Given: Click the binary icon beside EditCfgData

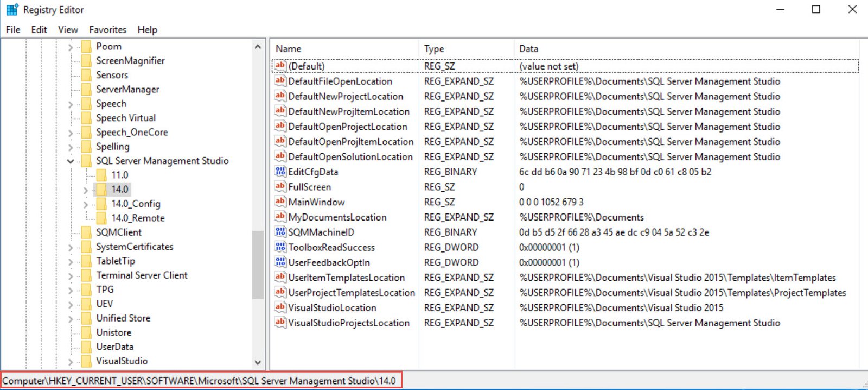Looking at the screenshot, I should [280, 172].
